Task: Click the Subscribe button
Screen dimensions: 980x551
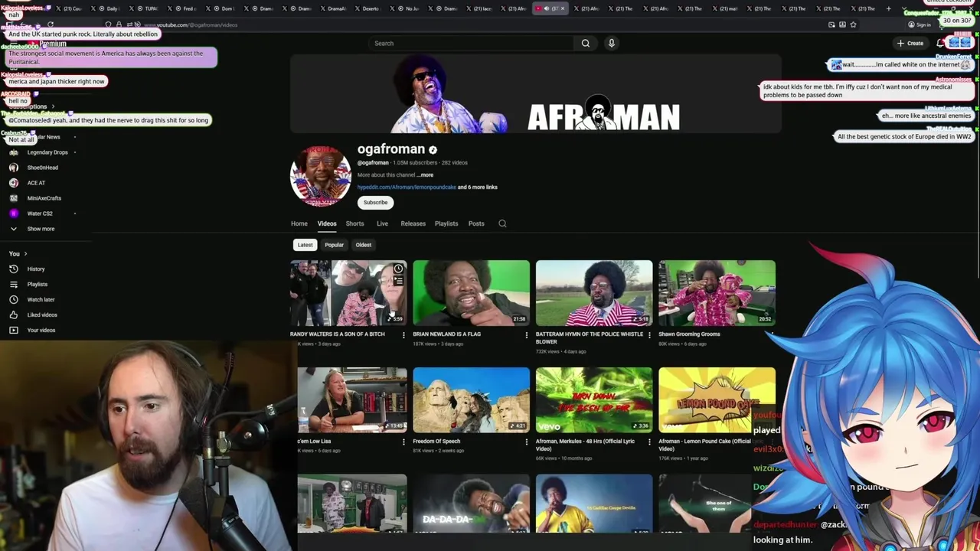Action: click(x=375, y=203)
